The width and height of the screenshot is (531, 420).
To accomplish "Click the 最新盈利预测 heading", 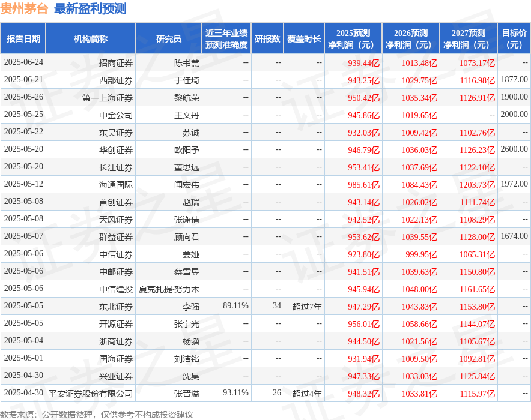I will (x=90, y=8).
